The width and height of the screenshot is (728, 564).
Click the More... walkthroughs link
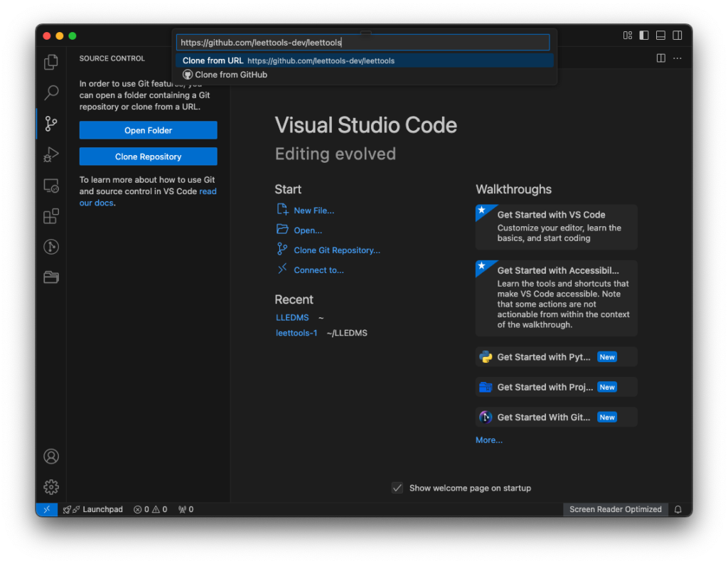click(x=489, y=440)
